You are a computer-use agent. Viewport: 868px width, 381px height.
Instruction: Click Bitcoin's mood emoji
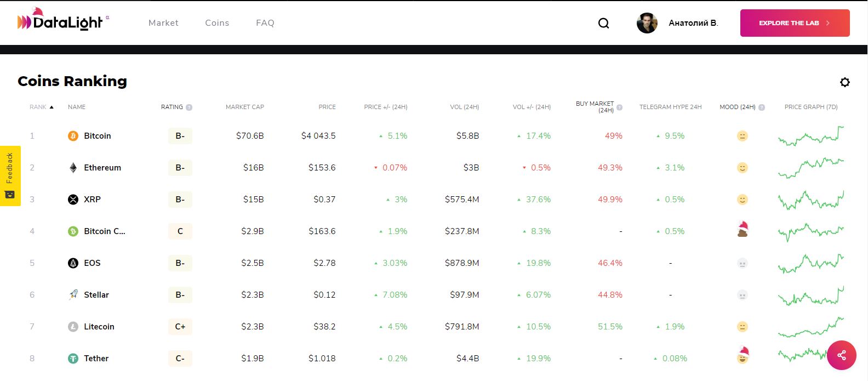(x=743, y=136)
